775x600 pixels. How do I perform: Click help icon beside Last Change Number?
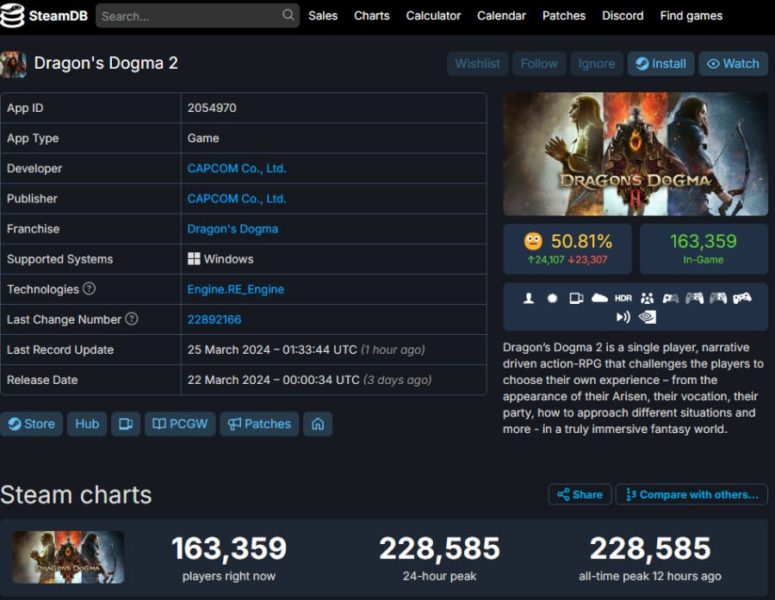coord(132,319)
